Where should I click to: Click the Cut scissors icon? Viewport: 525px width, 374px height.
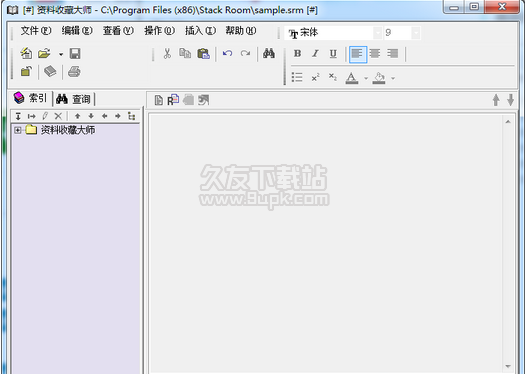(x=167, y=54)
